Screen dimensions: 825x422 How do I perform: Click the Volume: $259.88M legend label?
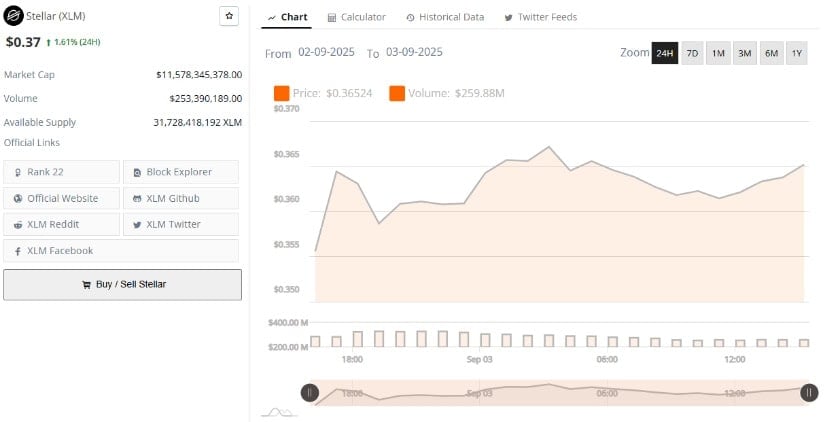(x=456, y=94)
